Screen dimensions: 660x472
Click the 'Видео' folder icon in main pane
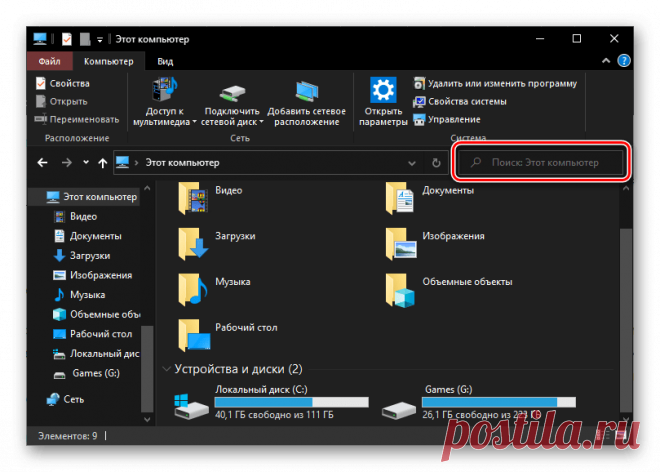[193, 198]
